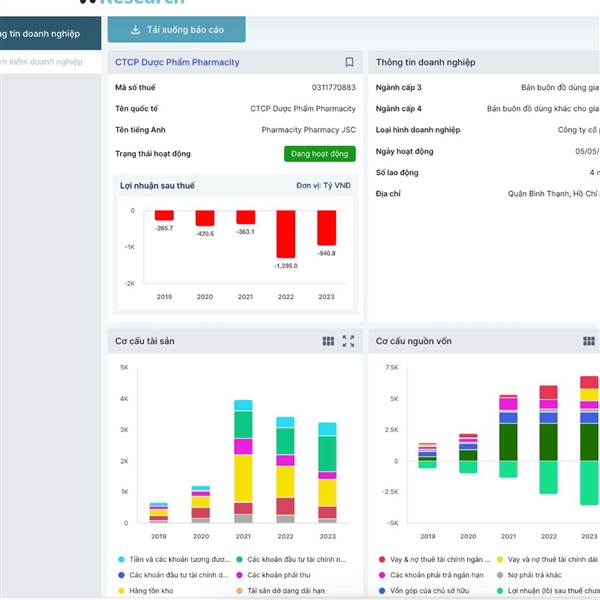Screen dimensions: 600x600
Task: Click the 2021 stacked bar in Cơ cấu nguồn vốn
Action: tap(508, 436)
